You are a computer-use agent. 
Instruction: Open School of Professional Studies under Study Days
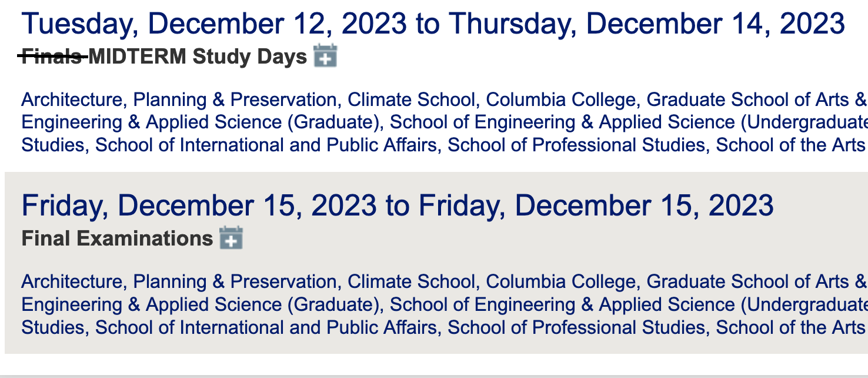point(576,145)
